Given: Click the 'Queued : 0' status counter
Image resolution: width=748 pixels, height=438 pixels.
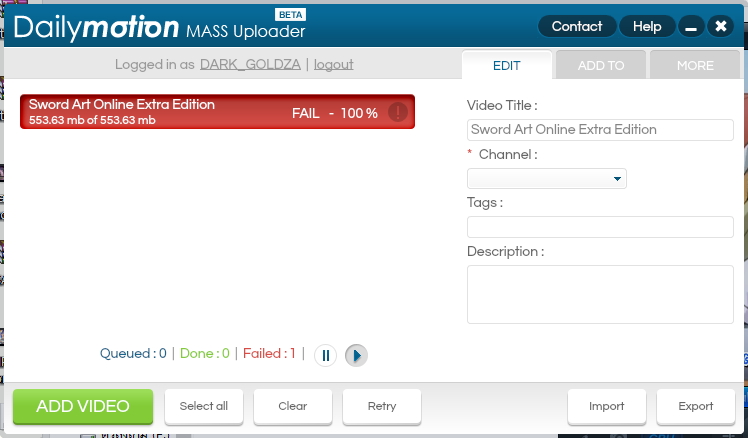Looking at the screenshot, I should tap(133, 354).
